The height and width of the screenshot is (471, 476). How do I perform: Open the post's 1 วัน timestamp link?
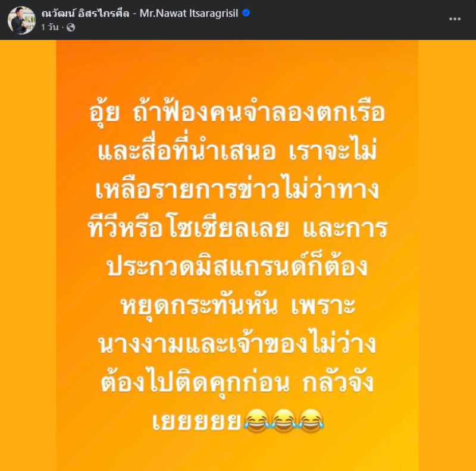50,27
